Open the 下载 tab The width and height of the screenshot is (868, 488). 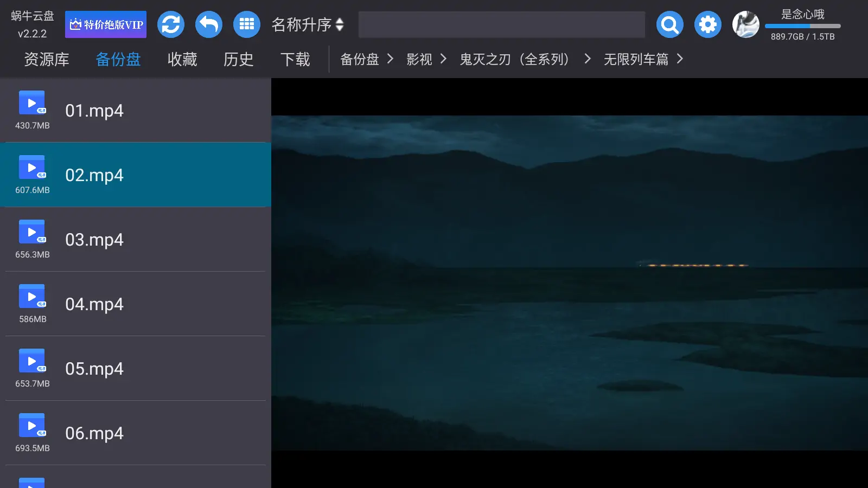coord(295,59)
